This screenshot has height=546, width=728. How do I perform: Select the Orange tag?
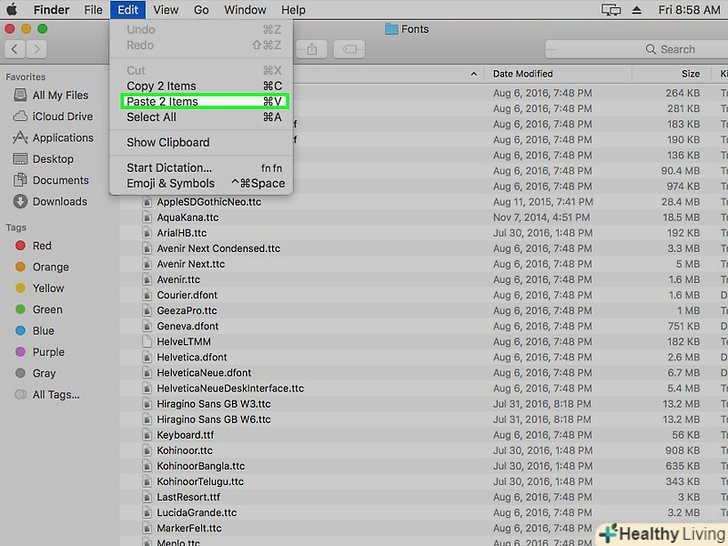[x=42, y=267]
